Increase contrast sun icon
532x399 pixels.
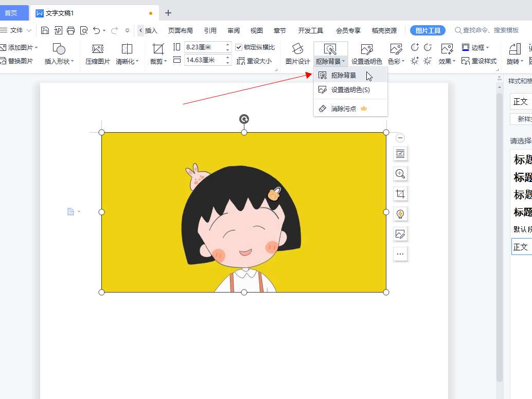(415, 61)
